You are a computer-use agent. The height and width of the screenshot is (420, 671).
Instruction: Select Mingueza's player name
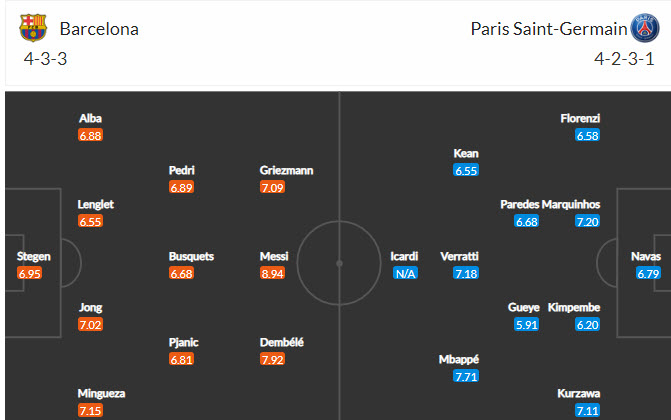(102, 394)
